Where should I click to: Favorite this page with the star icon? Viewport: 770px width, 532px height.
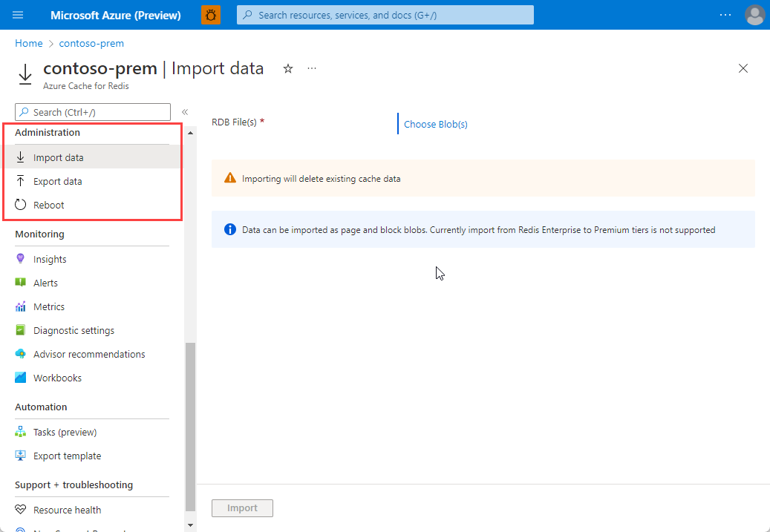click(288, 69)
